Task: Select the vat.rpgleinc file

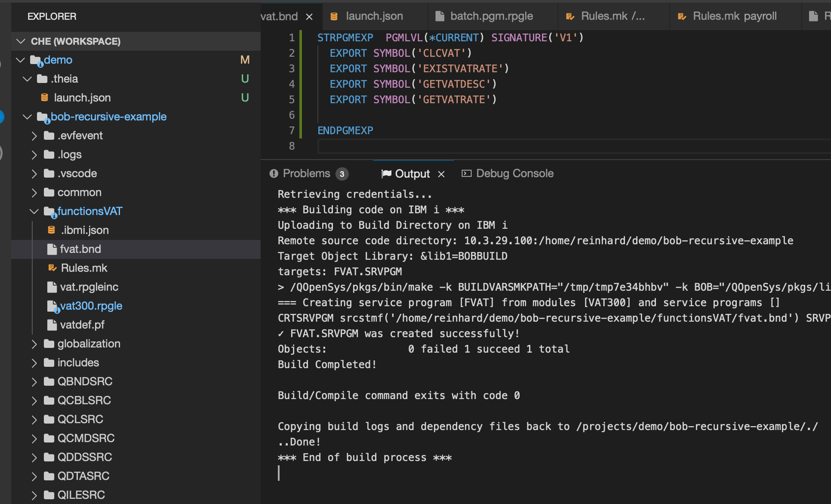Action: point(89,287)
